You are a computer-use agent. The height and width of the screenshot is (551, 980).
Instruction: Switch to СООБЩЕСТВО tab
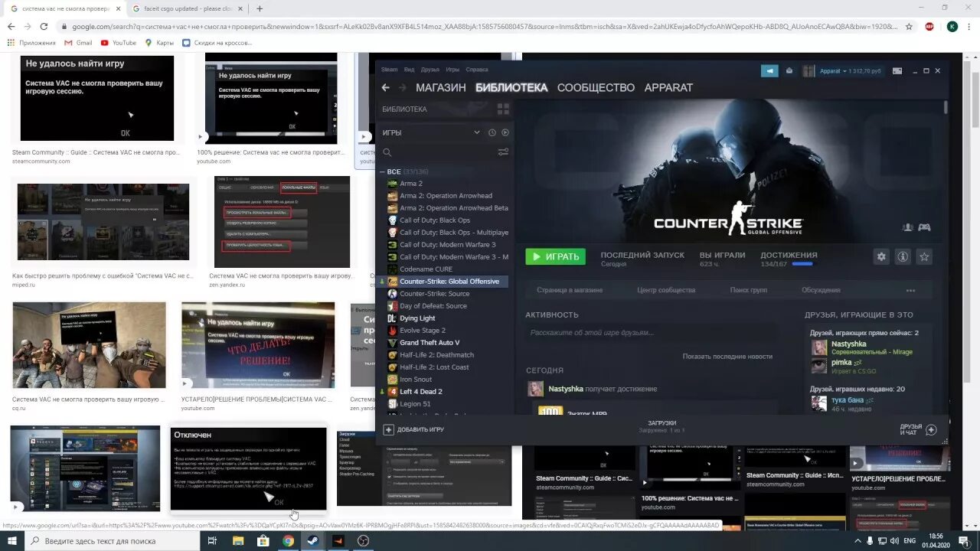pos(596,87)
